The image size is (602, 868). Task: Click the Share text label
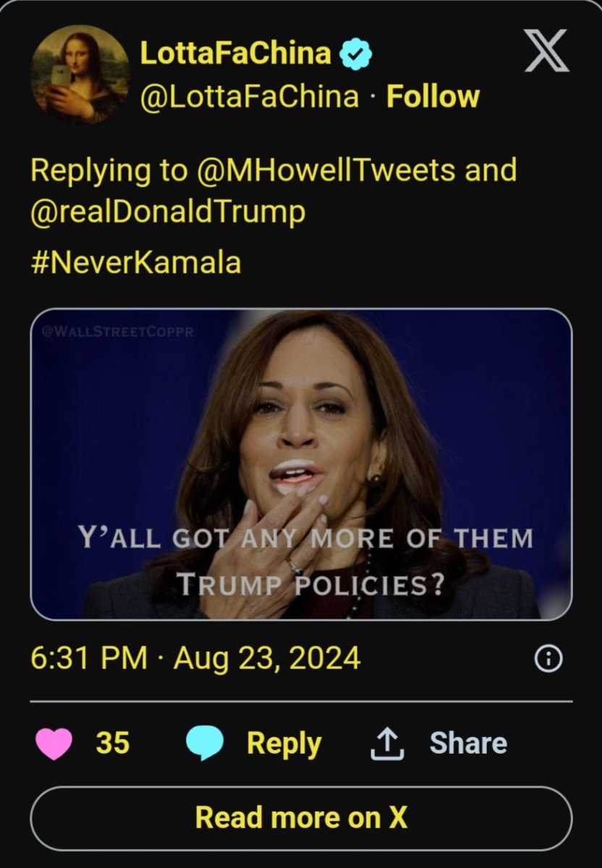(x=468, y=744)
